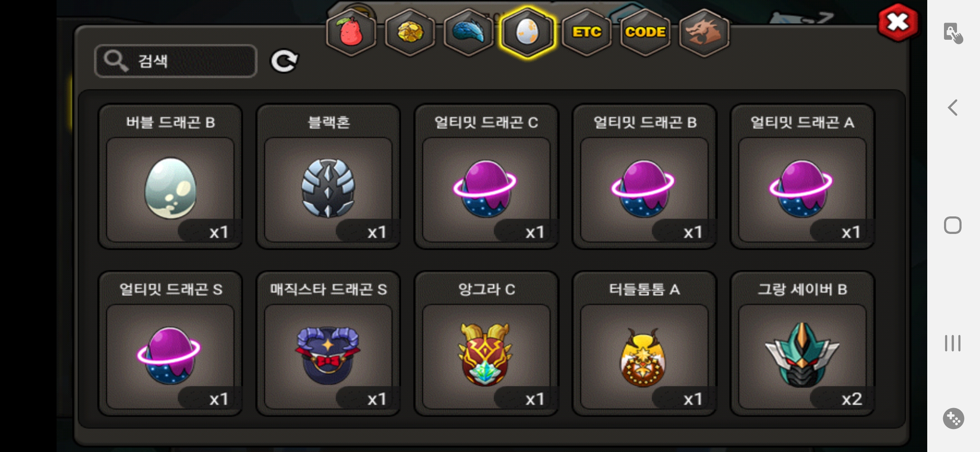Choose the 앙그라 C egg

click(486, 344)
